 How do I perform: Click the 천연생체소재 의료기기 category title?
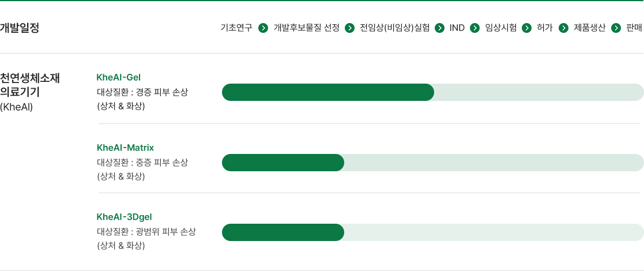click(x=30, y=85)
